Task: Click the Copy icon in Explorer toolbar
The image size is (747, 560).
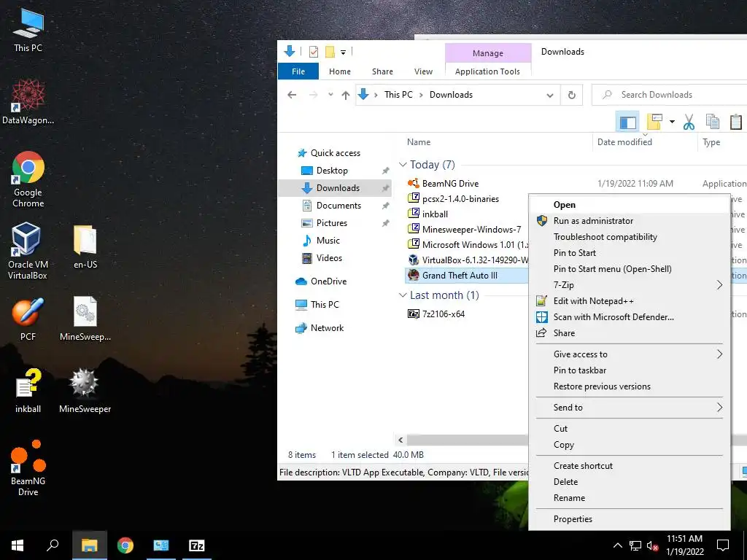Action: [712, 122]
